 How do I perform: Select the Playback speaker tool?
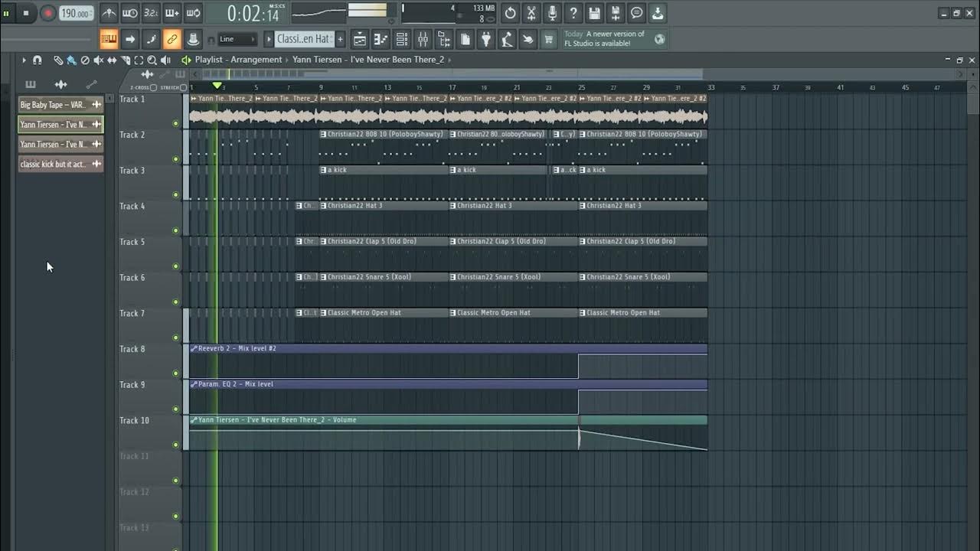(165, 60)
